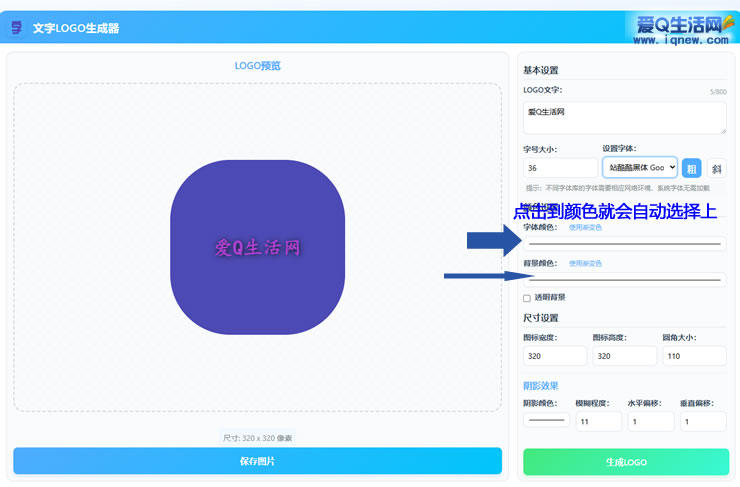Click the 图标高度 input field
The height and width of the screenshot is (487, 740).
(624, 356)
